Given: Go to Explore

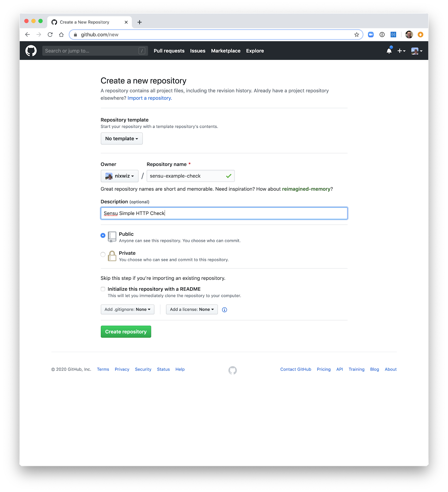Looking at the screenshot, I should [255, 51].
